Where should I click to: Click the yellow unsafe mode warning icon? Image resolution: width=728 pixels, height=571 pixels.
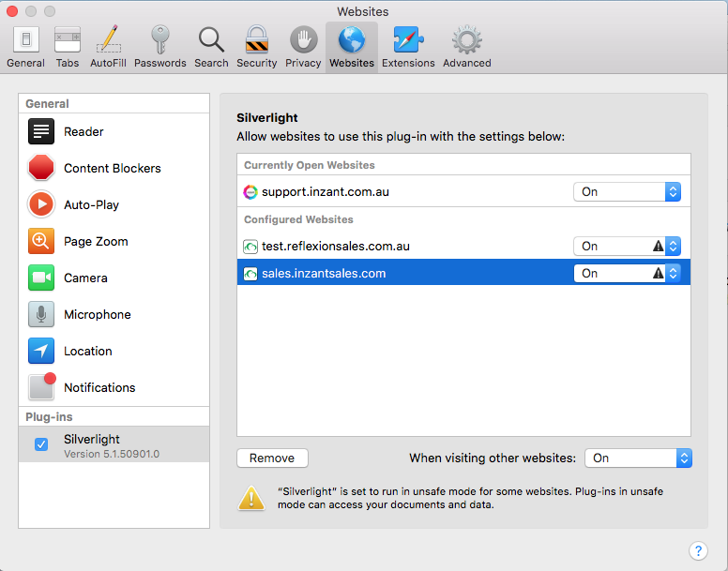tap(251, 499)
